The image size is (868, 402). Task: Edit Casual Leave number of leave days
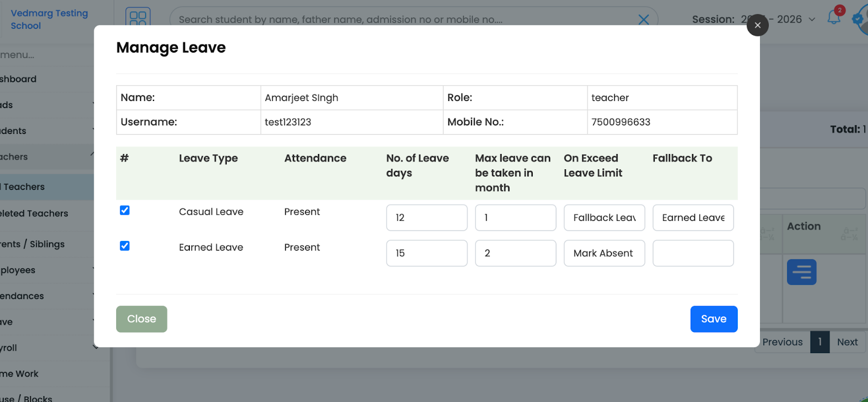tap(426, 218)
